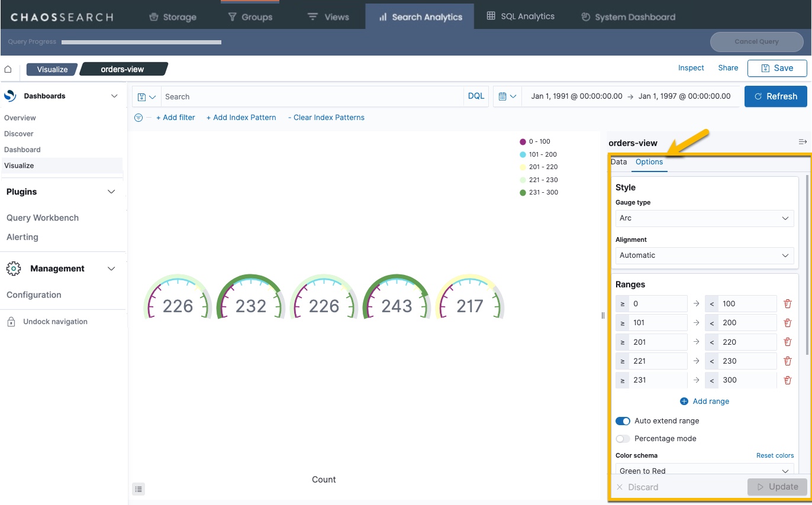Click the Visualize sidebar item

tap(19, 166)
